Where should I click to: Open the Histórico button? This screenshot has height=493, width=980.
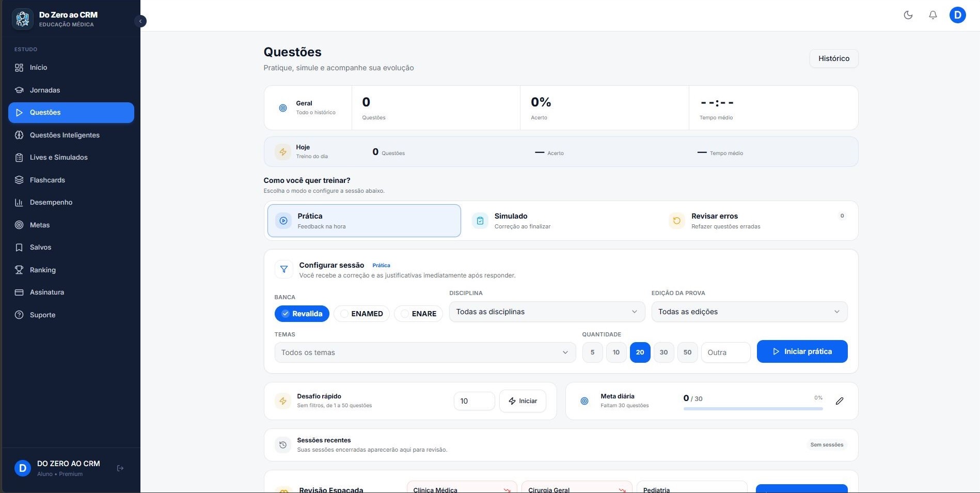[834, 58]
